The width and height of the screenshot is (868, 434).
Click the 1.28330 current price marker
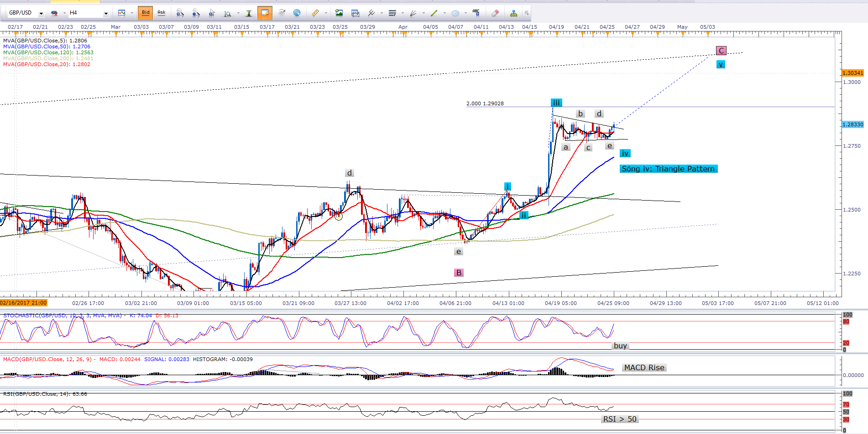(852, 124)
